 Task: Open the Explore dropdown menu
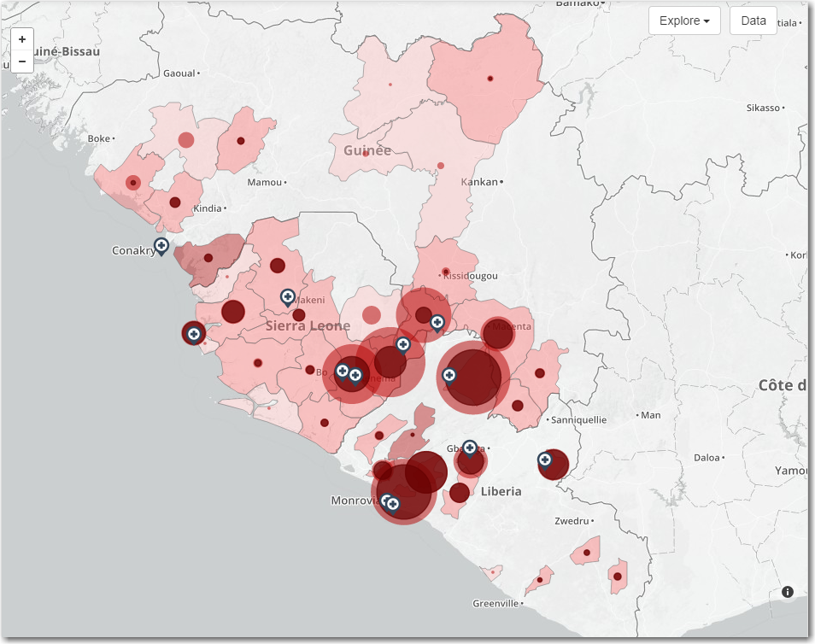[x=684, y=20]
